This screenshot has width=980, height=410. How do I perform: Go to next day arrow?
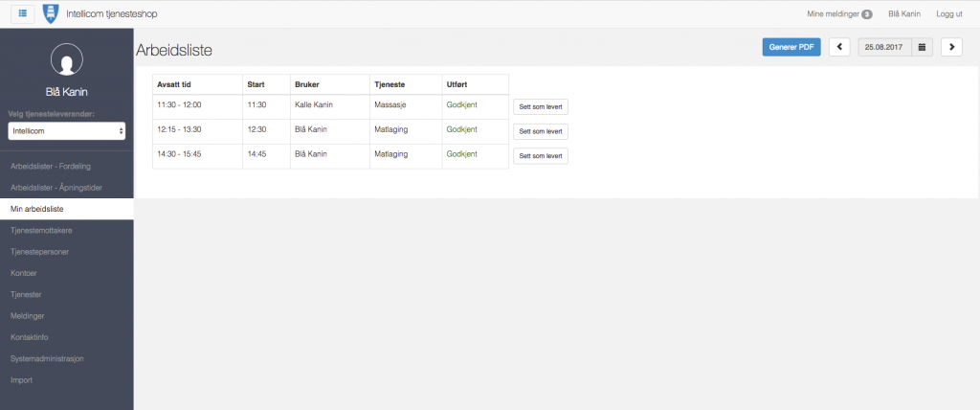(951, 47)
